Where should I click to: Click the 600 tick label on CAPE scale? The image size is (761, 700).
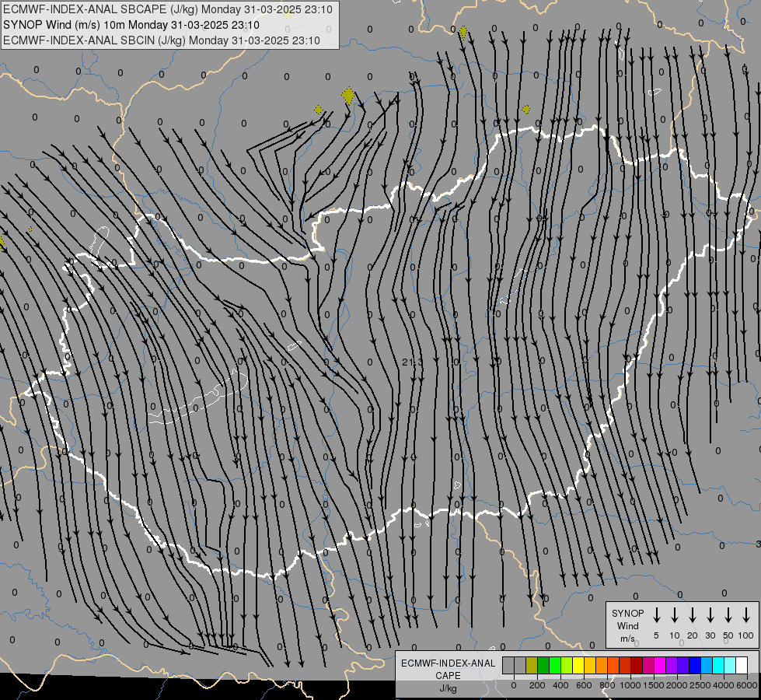[x=584, y=685]
